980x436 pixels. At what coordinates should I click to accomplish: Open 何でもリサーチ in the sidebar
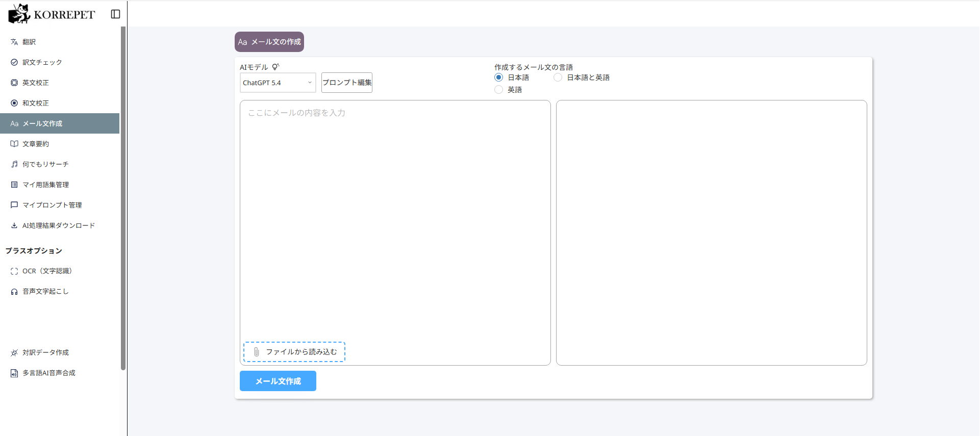coord(60,164)
